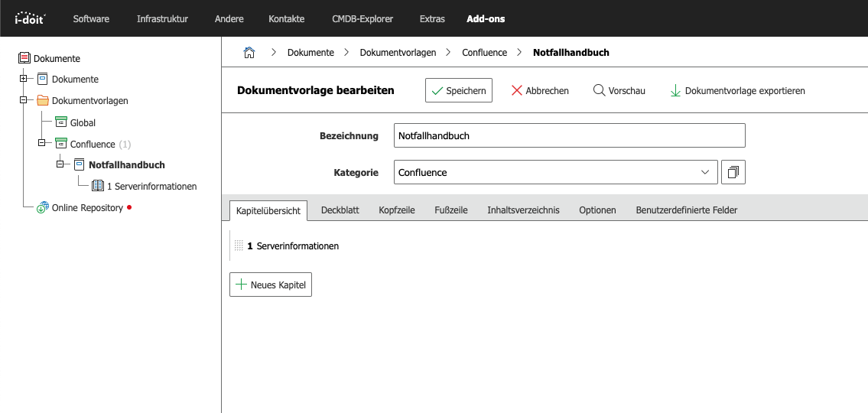Click the Serverinformationen book icon in tree
The width and height of the screenshot is (868, 413).
coord(98,186)
